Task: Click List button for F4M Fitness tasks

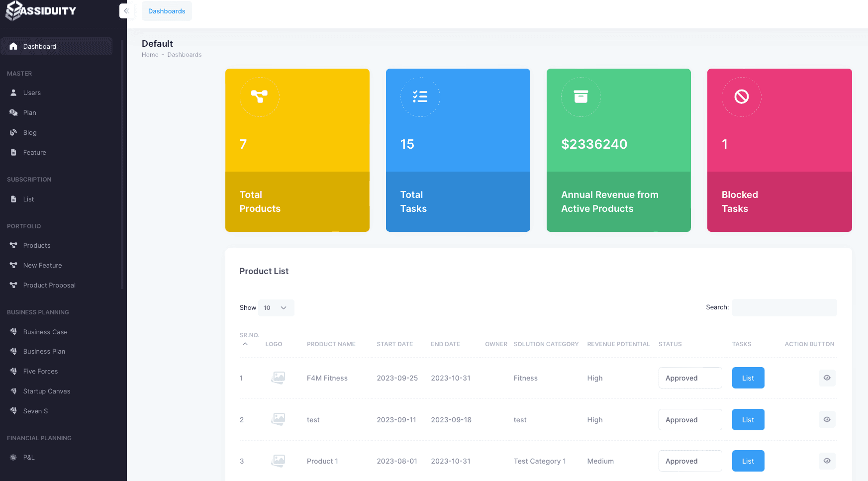Action: tap(748, 378)
